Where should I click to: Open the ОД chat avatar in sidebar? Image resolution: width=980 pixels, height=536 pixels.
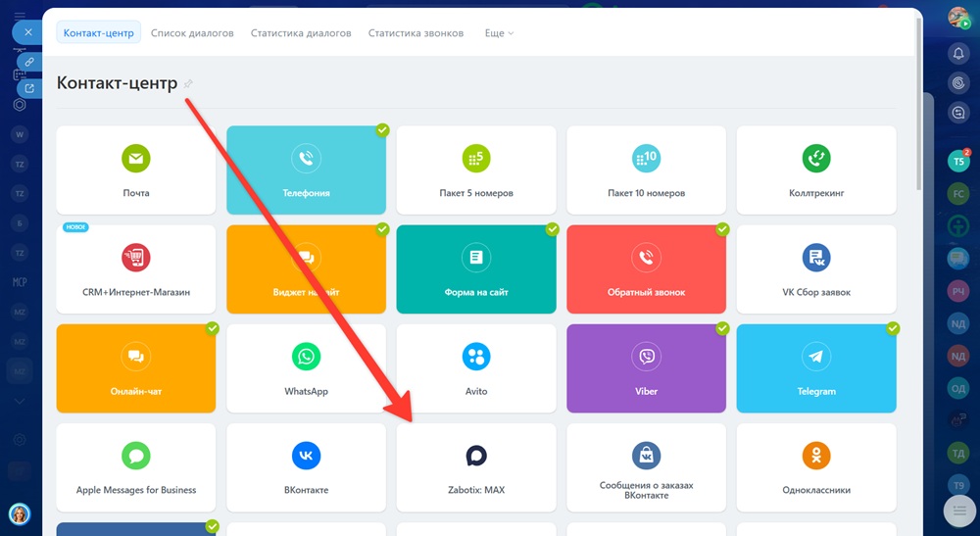958,389
